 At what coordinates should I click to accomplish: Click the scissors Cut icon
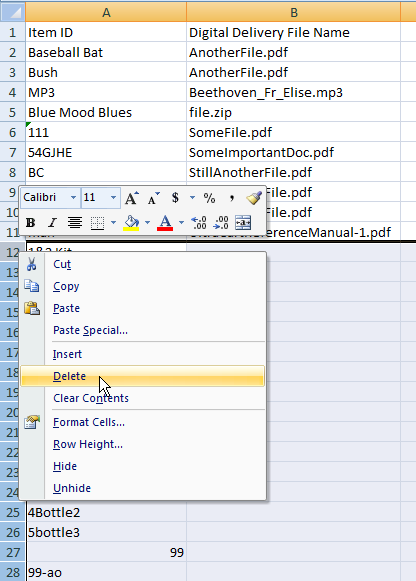32,264
